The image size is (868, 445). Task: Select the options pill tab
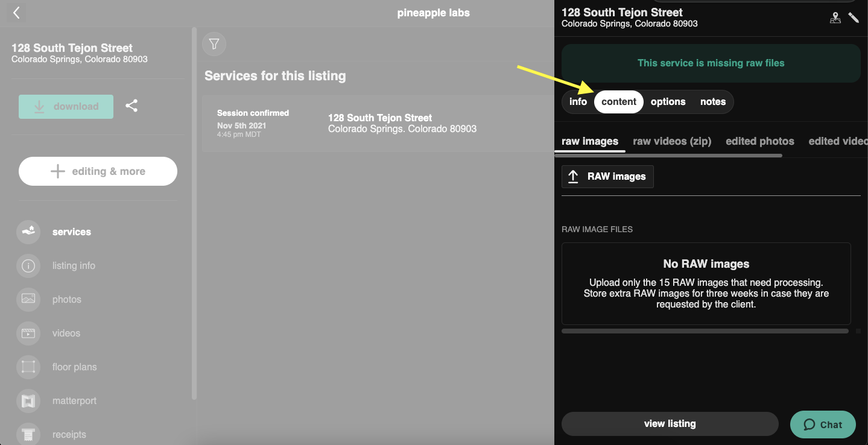[668, 101]
